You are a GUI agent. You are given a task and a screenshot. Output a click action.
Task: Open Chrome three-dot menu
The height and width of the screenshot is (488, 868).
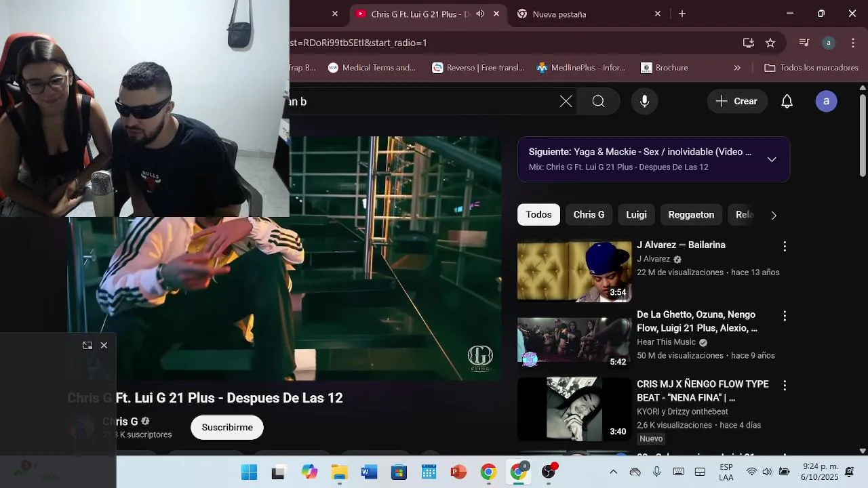tap(852, 43)
